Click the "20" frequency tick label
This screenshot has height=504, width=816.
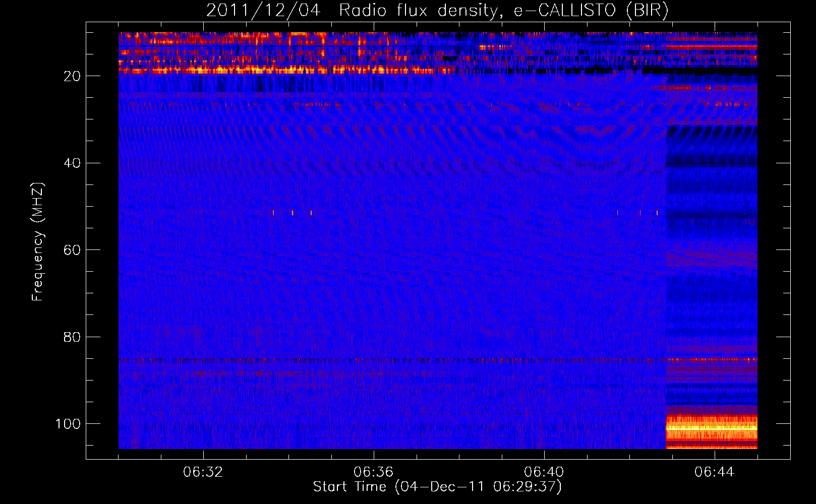[x=72, y=76]
